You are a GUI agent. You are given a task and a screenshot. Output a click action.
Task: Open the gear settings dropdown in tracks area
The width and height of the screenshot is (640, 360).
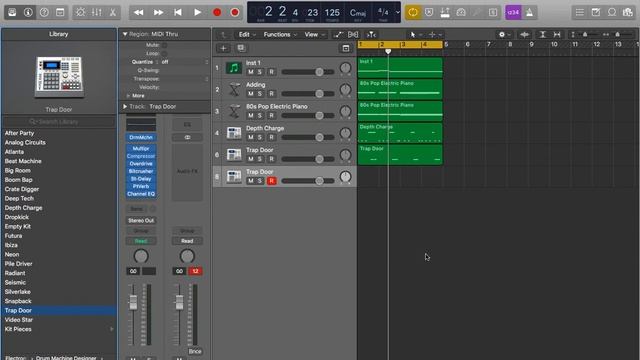pos(504,35)
